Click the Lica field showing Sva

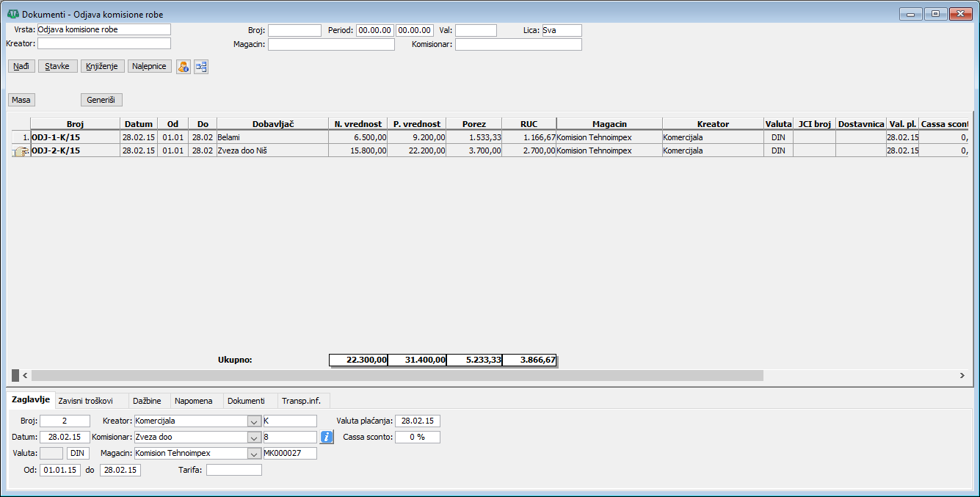coord(562,31)
